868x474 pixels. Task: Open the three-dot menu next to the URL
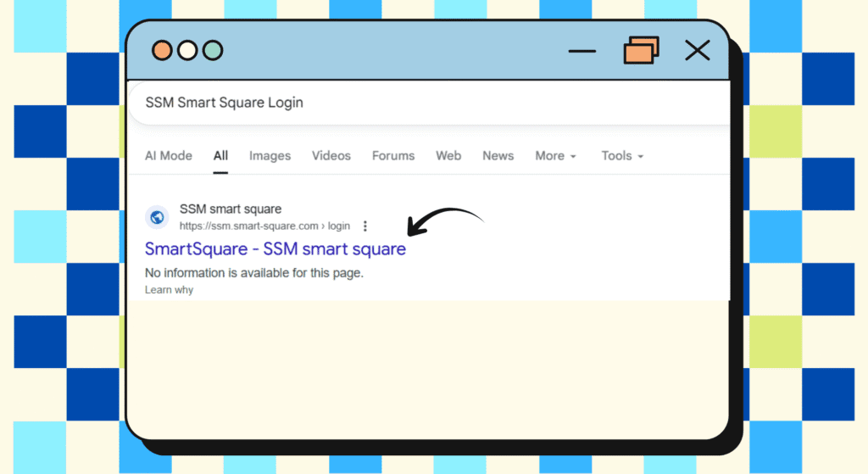(x=365, y=226)
